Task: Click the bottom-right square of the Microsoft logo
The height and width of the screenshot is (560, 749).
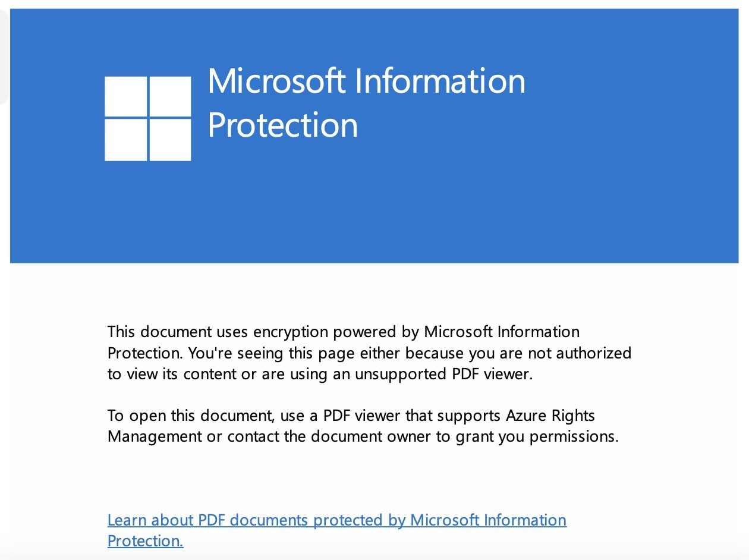Action: (x=170, y=140)
